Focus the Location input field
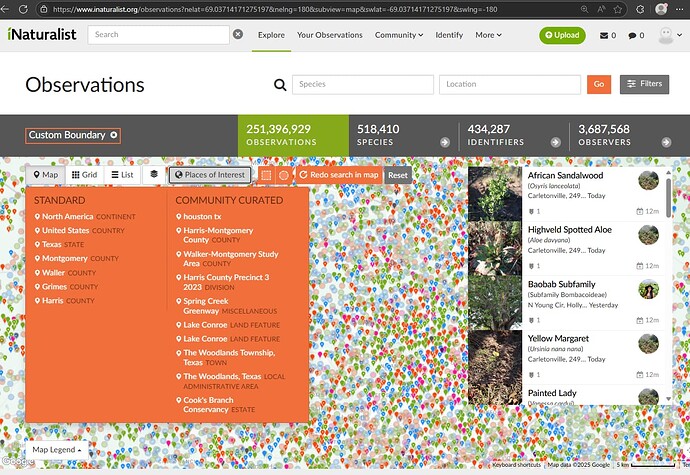690x475 pixels. tap(510, 84)
